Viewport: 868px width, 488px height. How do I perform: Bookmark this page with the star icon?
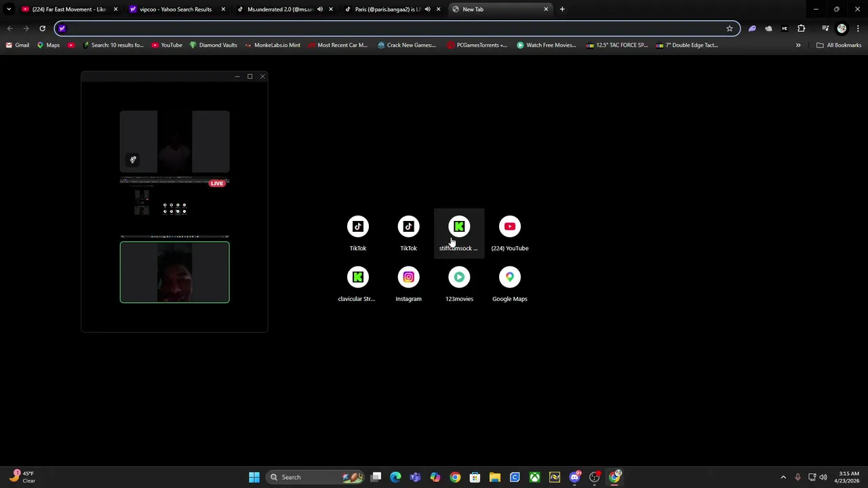coord(730,28)
